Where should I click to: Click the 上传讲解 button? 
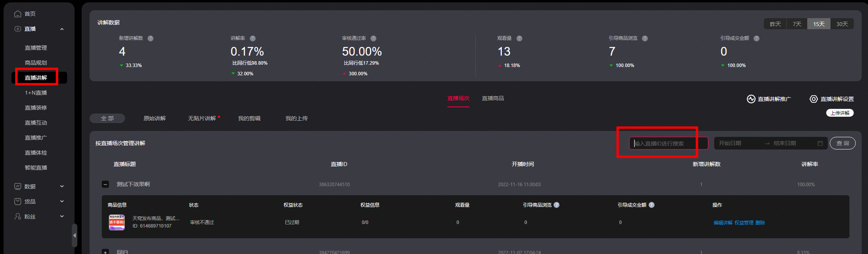[840, 113]
